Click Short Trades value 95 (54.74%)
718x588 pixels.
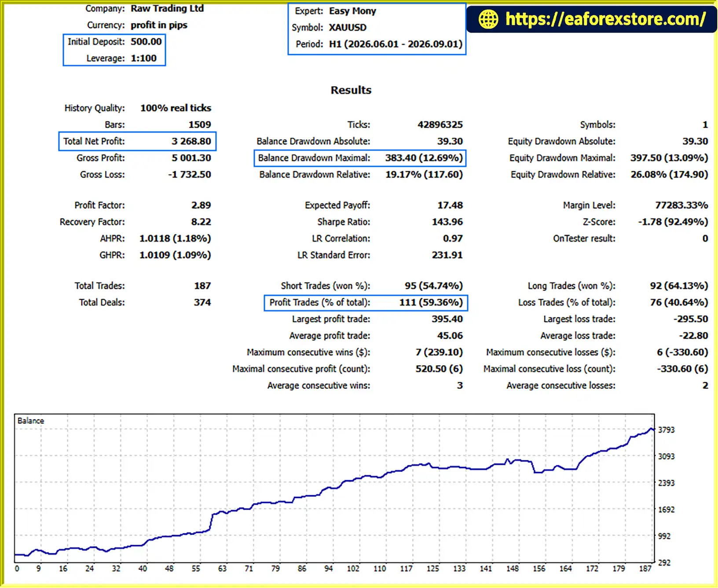point(434,286)
